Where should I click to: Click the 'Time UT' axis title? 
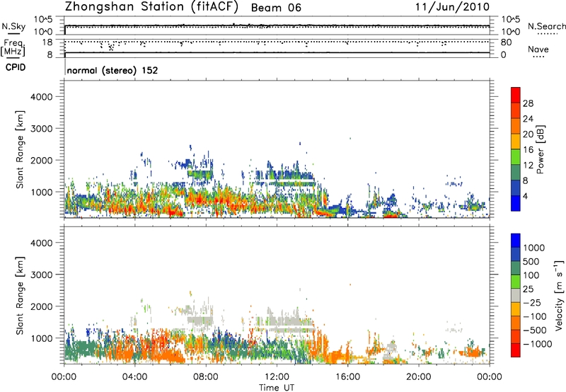[277, 388]
